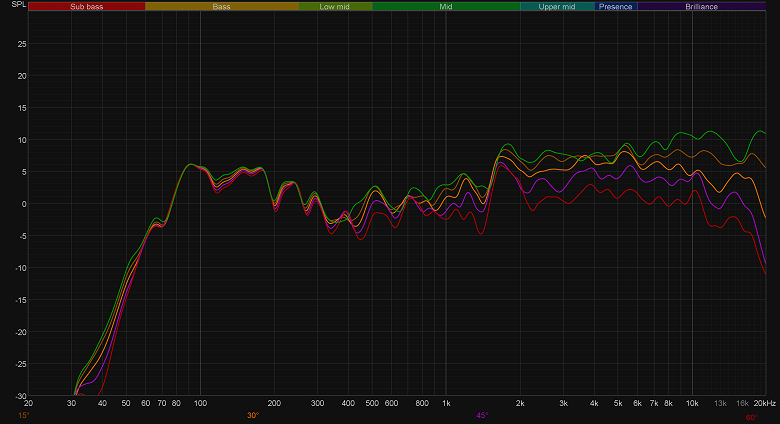Select the 60° red legend label
This screenshot has height=424, width=780.
tap(752, 418)
